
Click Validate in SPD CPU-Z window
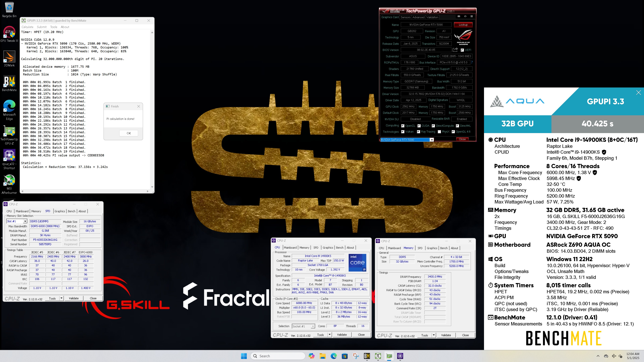(74, 298)
